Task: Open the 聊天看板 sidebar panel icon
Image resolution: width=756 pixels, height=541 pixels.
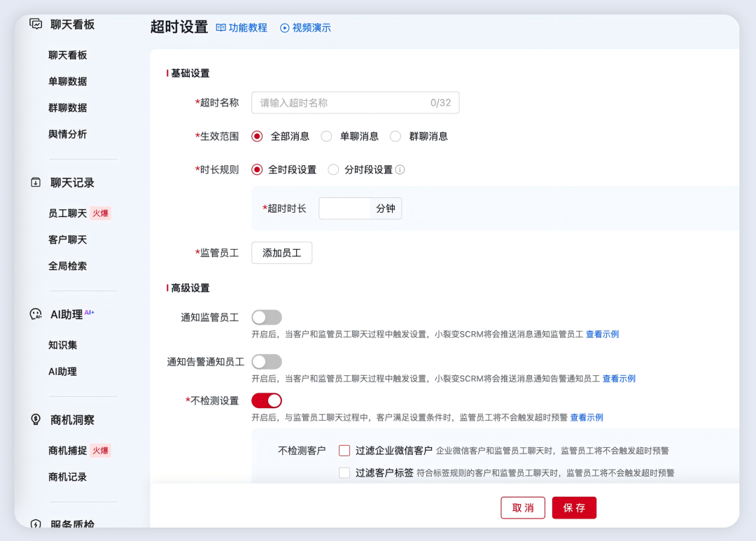Action: coord(34,24)
